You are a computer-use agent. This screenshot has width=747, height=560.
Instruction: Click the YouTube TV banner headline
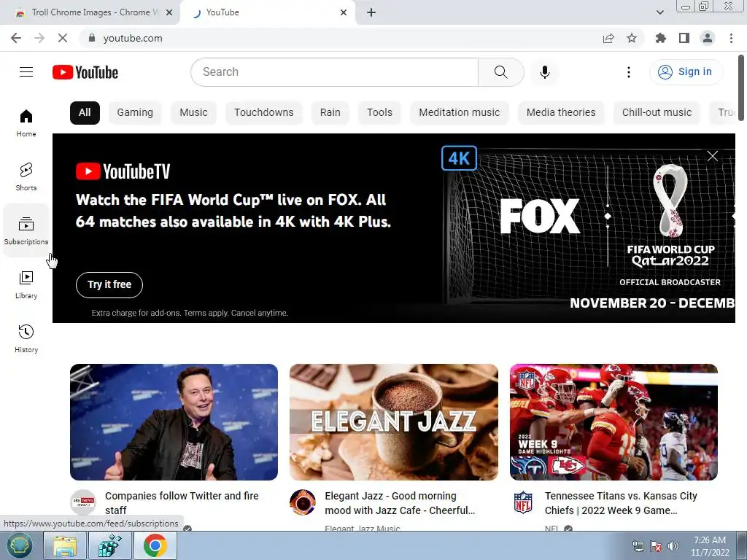(x=233, y=211)
